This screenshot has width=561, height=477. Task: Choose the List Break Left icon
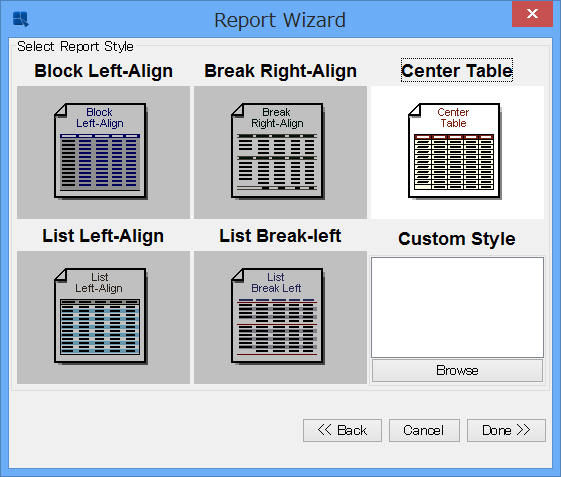pos(278,316)
